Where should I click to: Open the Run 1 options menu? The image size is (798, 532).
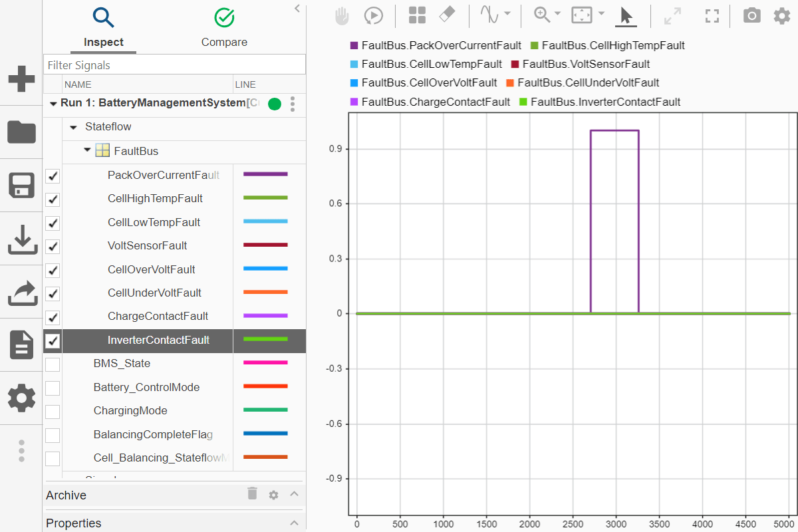(292, 104)
